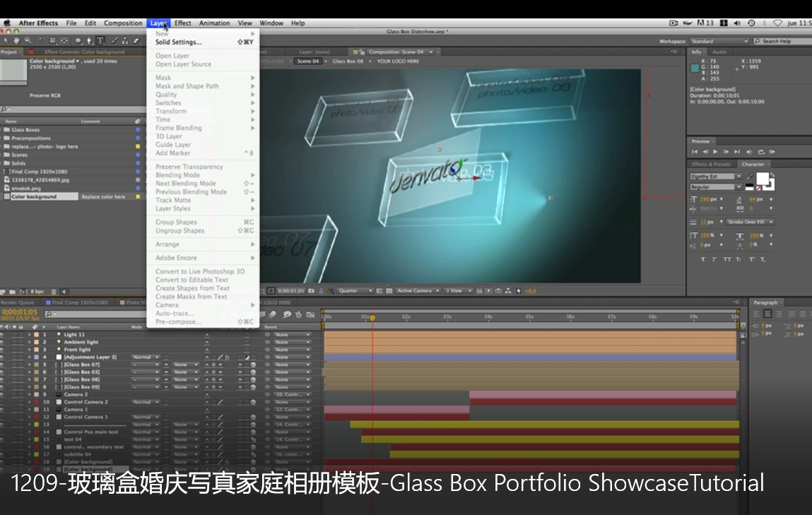The height and width of the screenshot is (515, 812).
Task: Open the Regular font style dropdown
Action: coord(716,187)
